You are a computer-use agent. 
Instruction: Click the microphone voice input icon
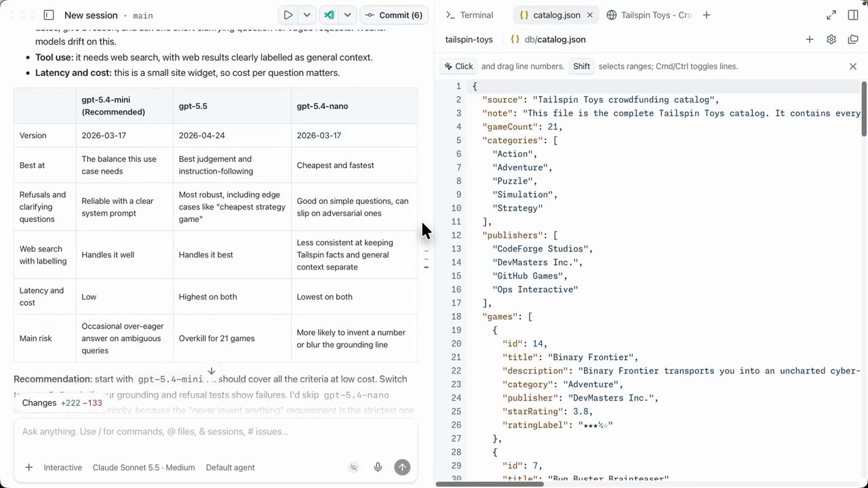(x=378, y=467)
